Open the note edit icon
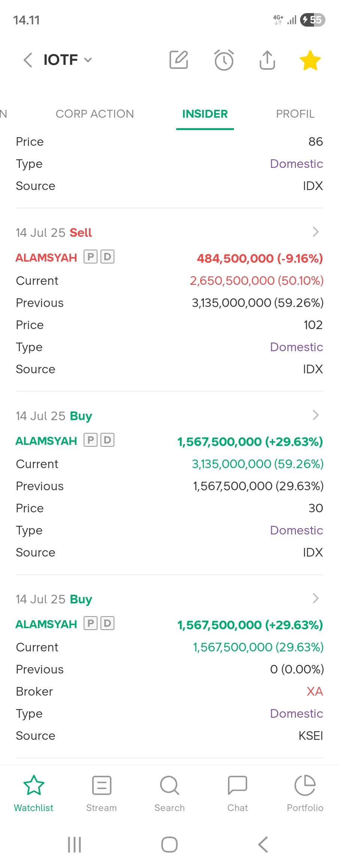The width and height of the screenshot is (339, 868). (178, 60)
